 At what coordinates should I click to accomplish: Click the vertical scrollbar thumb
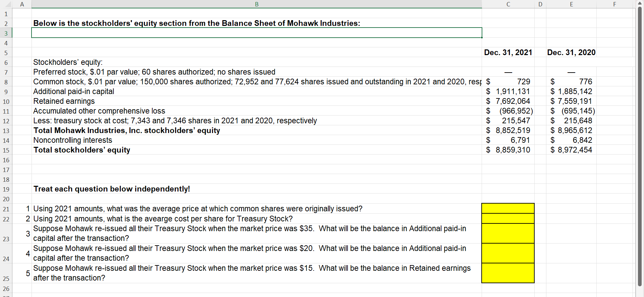640,146
